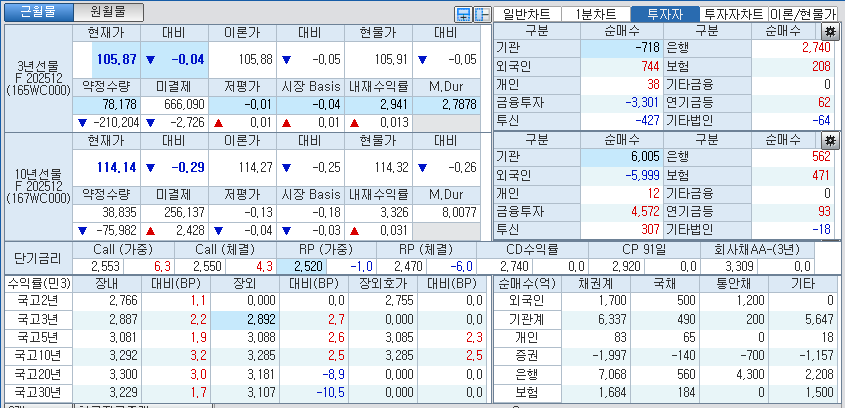Open settings gear for 3년선물 investor table
The height and width of the screenshot is (408, 845).
coord(830,31)
